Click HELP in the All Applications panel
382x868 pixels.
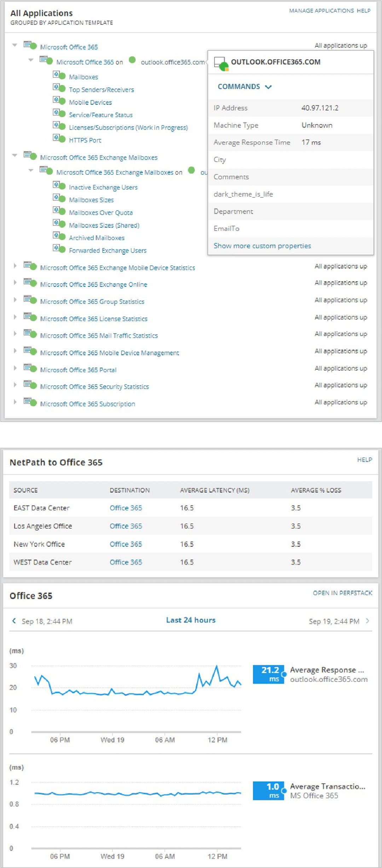(364, 11)
